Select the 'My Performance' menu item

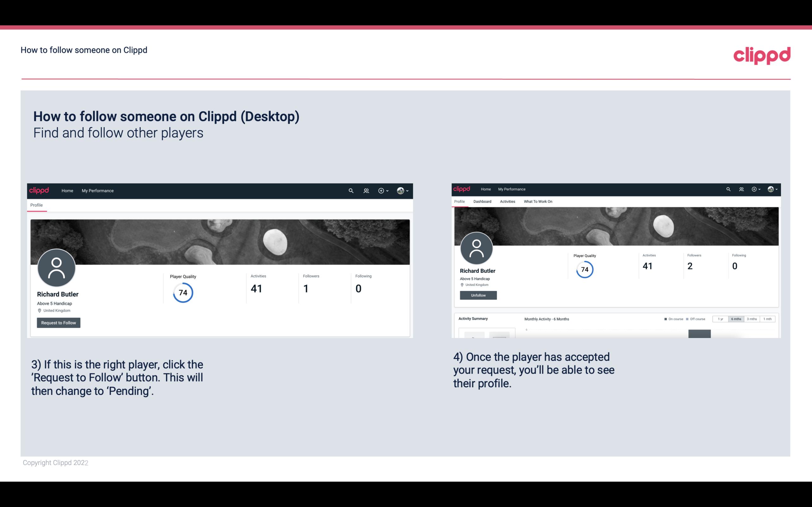point(98,190)
